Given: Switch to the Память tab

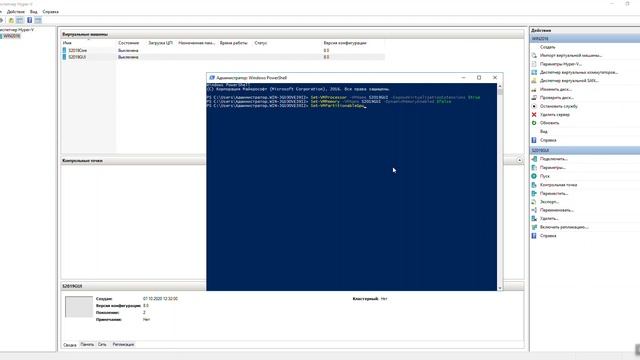Looking at the screenshot, I should click(87, 344).
